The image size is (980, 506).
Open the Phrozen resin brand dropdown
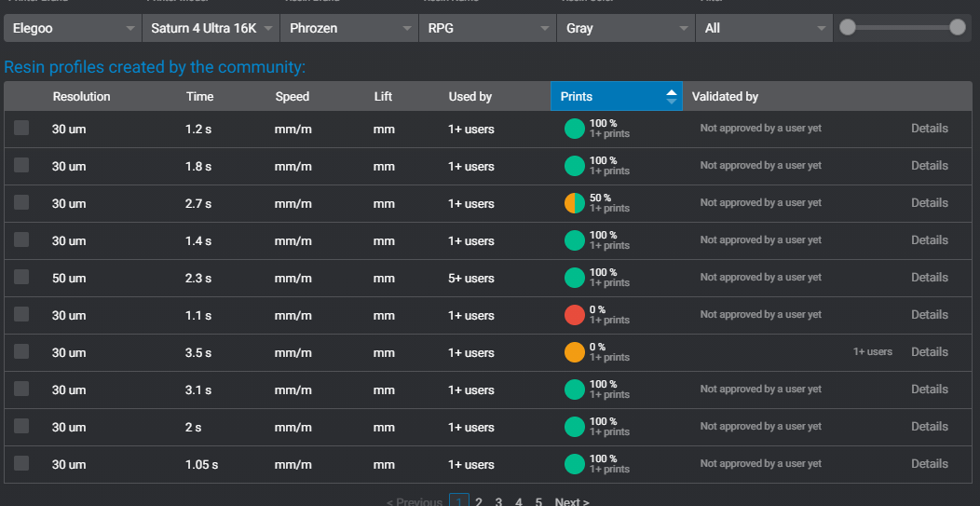349,28
